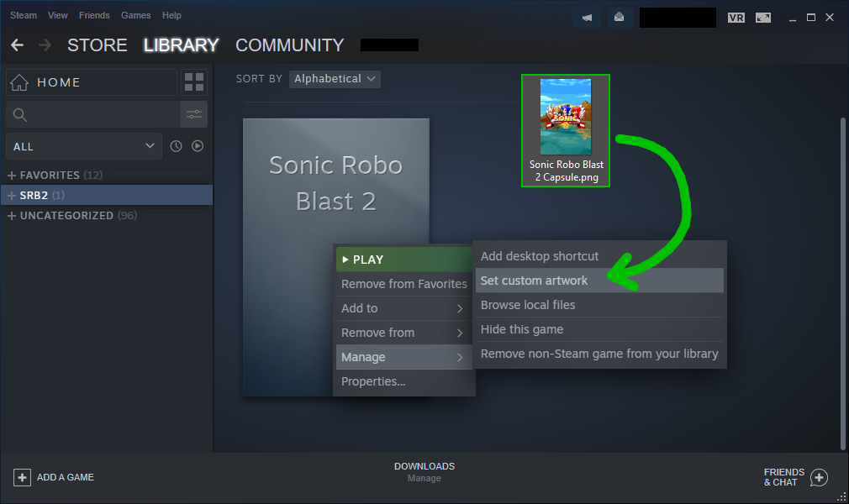849x504 pixels.
Task: Choose Hide this game
Action: 599,329
